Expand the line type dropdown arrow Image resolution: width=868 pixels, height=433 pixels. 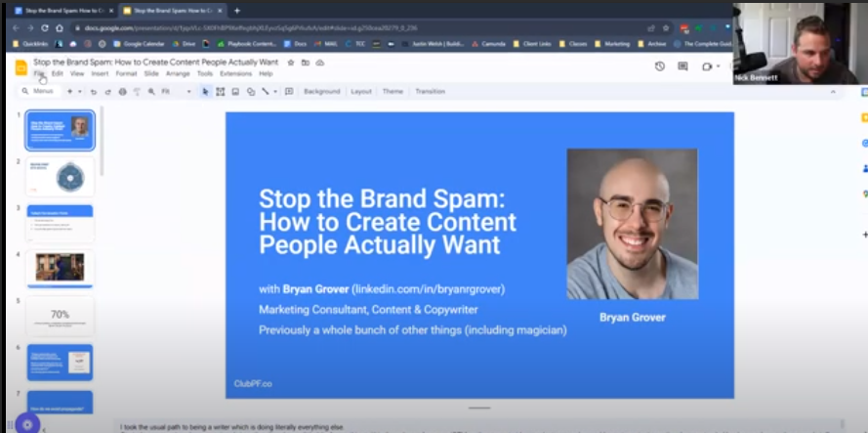click(x=275, y=92)
